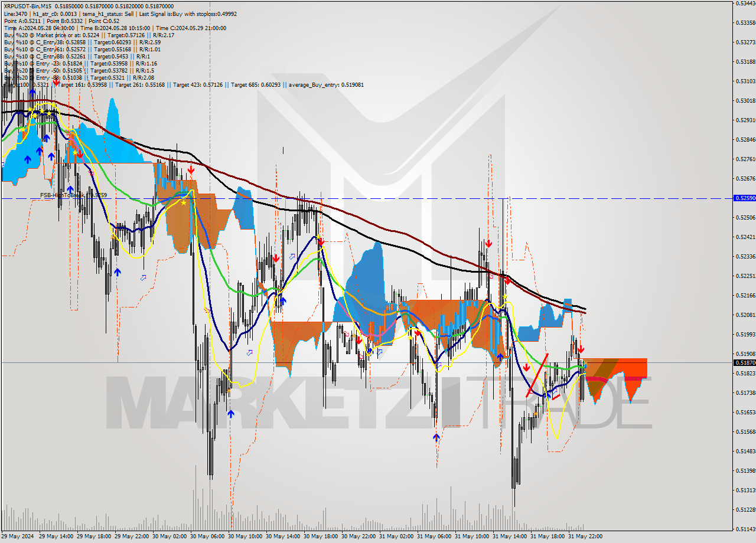This screenshot has width=756, height=543.
Task: Click the '31 May 14:00' time axis label
Action: (509, 537)
